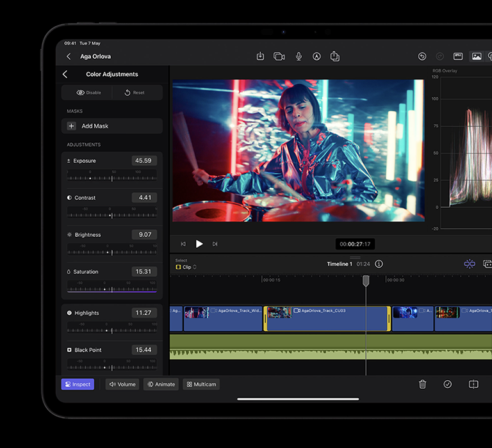Select the AgaOrlova_Track_Wid clip

pos(223,319)
